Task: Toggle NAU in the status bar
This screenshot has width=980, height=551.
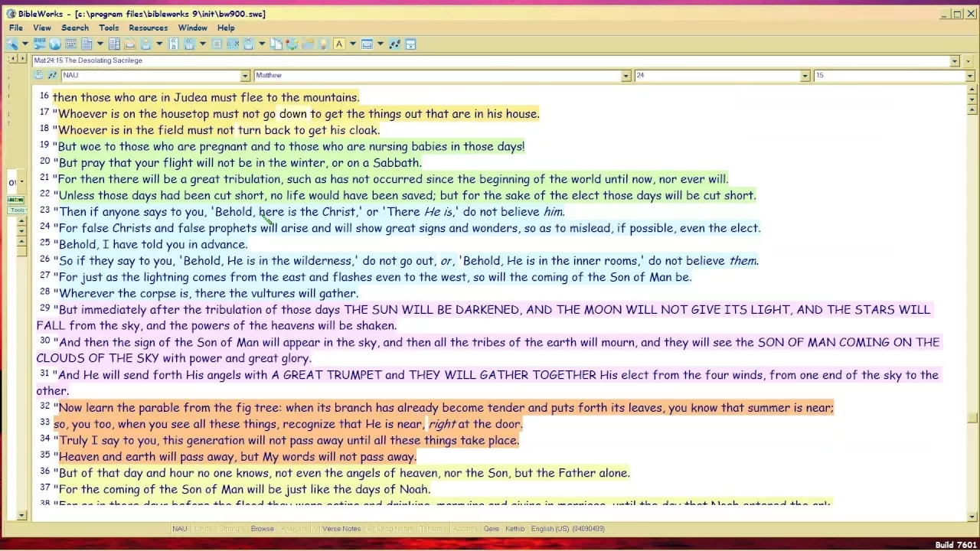Action: [x=180, y=529]
